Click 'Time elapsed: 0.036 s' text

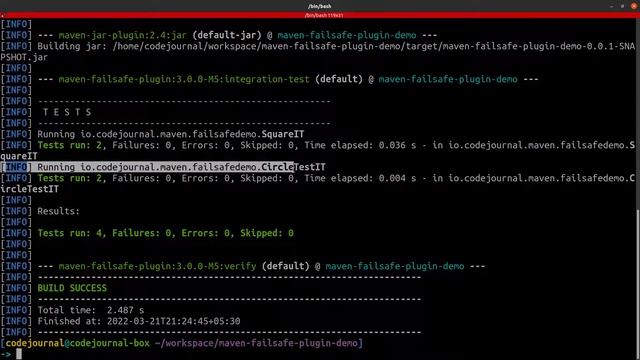pos(360,145)
